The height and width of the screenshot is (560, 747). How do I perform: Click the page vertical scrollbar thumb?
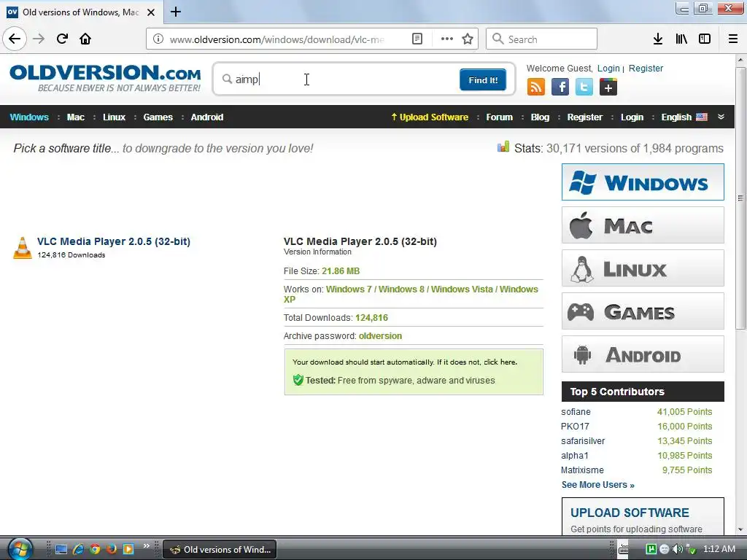(740, 198)
